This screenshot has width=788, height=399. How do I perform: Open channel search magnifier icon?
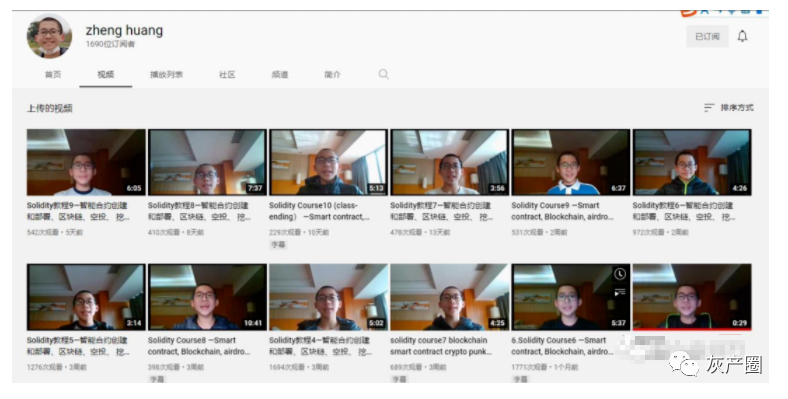[x=383, y=74]
